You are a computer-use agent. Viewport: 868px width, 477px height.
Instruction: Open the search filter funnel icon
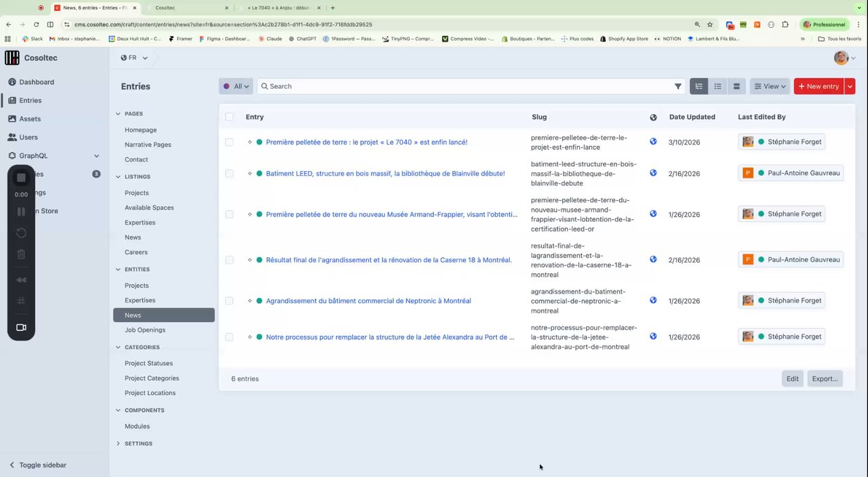(x=677, y=86)
